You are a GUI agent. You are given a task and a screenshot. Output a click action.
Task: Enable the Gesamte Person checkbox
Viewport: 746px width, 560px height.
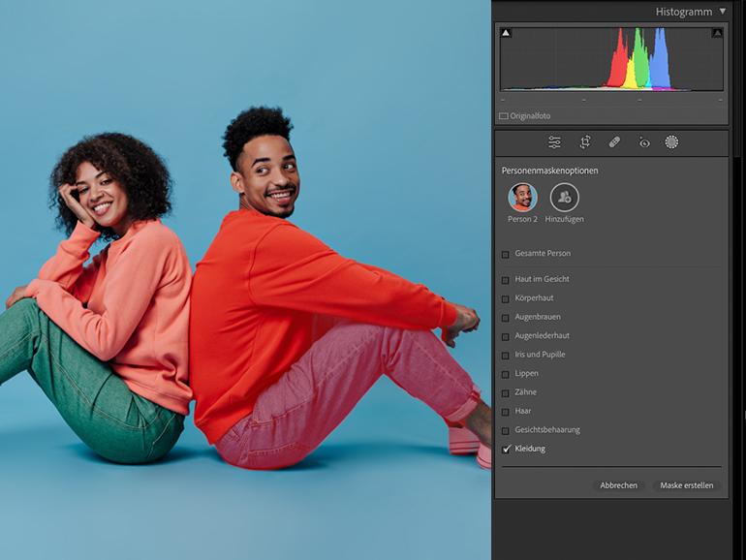pyautogui.click(x=506, y=254)
